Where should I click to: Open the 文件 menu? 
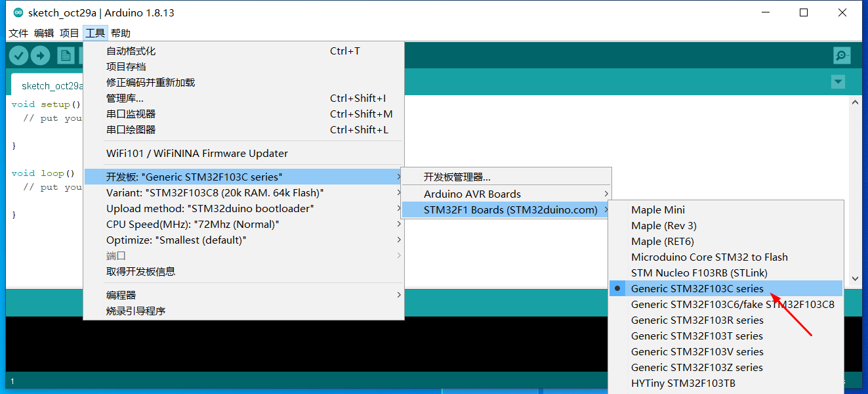click(18, 33)
